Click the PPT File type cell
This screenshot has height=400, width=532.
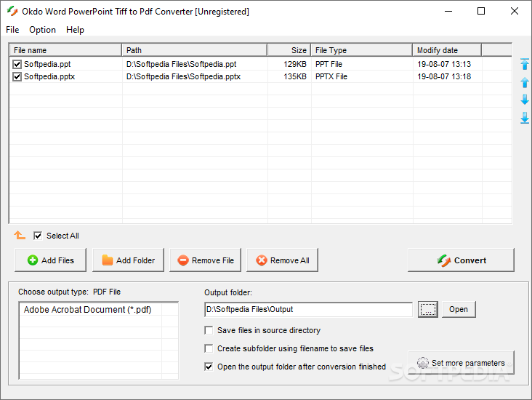click(x=329, y=64)
